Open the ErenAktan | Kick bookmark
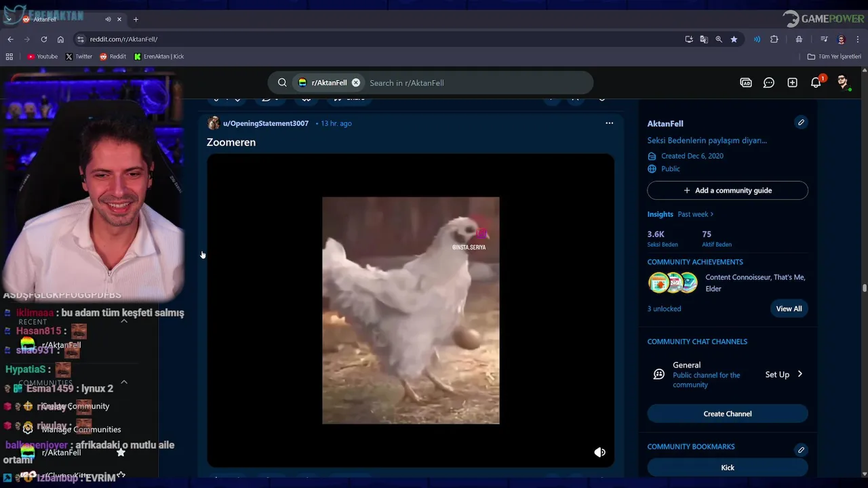The height and width of the screenshot is (488, 868). tap(159, 57)
